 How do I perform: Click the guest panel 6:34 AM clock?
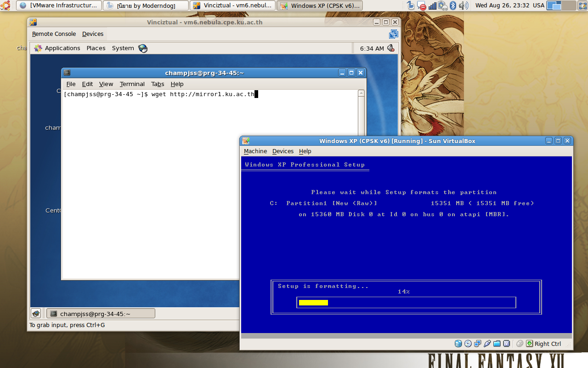coord(372,48)
